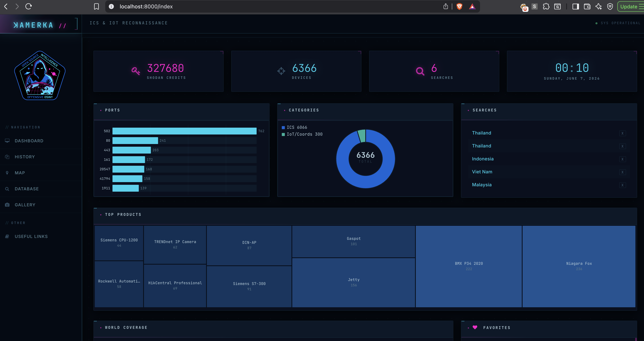Click the gray S extension icon

click(x=535, y=6)
